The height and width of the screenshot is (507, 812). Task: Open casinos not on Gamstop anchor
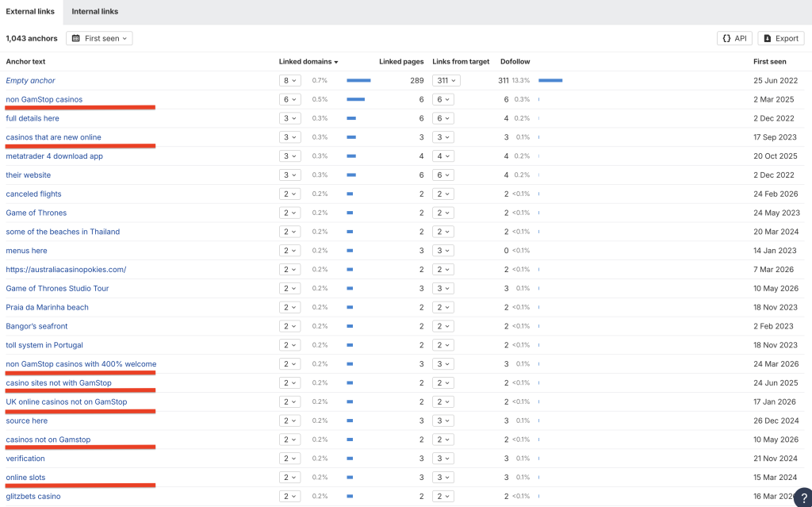click(x=48, y=440)
